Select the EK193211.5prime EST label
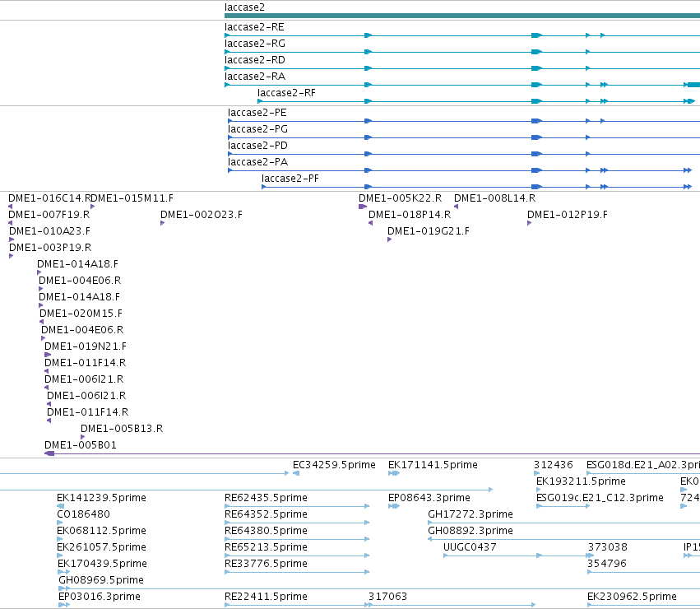 point(581,481)
